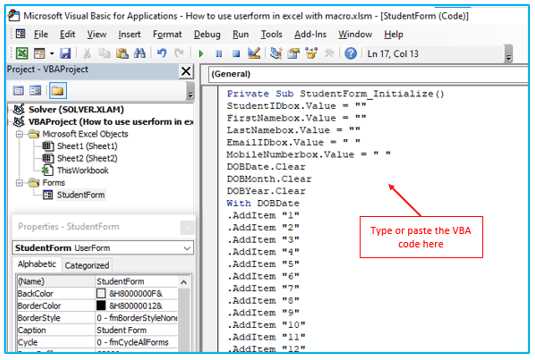The width and height of the screenshot is (535, 360).
Task: Collapse the Microsoft Excel Objects folder
Action: click(x=19, y=134)
